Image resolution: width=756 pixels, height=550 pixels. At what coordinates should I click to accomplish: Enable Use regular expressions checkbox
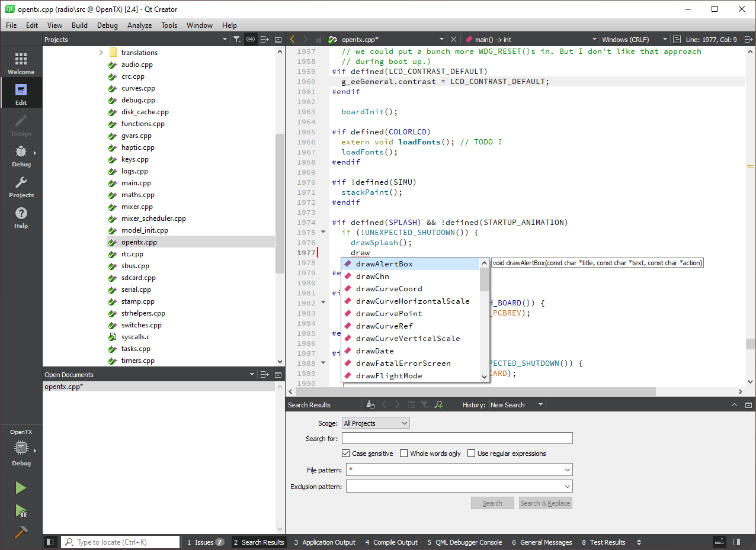[x=472, y=453]
